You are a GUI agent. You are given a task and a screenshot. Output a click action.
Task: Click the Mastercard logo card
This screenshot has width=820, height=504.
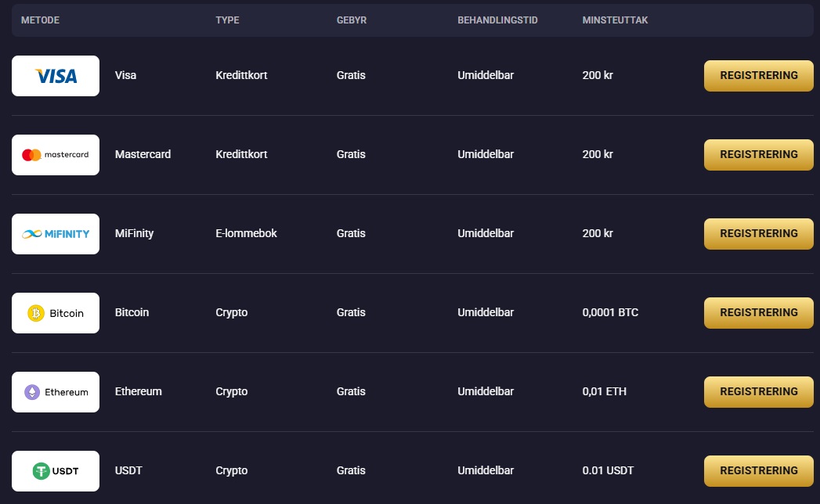click(x=56, y=155)
